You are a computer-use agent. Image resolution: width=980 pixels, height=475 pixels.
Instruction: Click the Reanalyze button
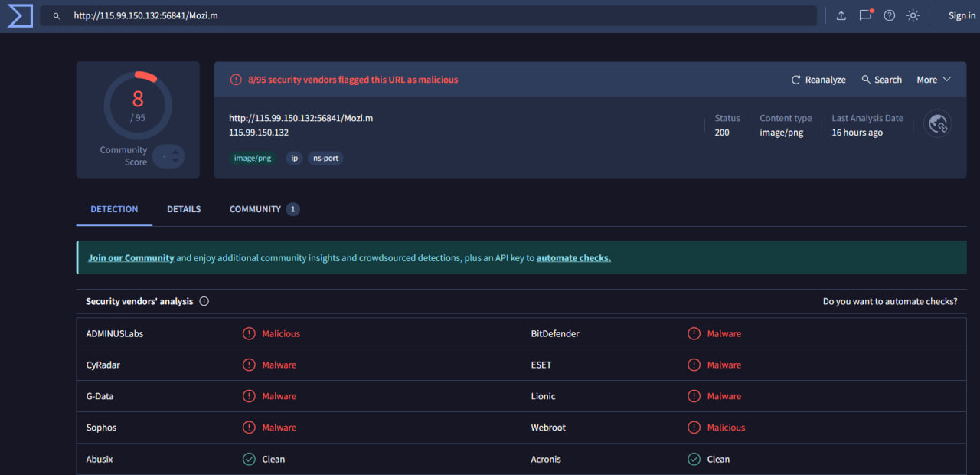tap(818, 79)
